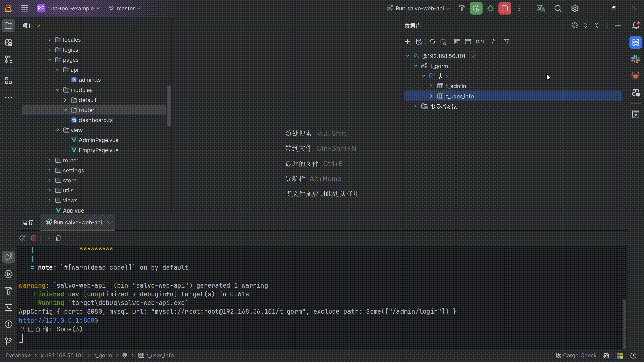Screen dimensions: 644x362
Task: Open the main hamburger menu
Action: click(24, 8)
